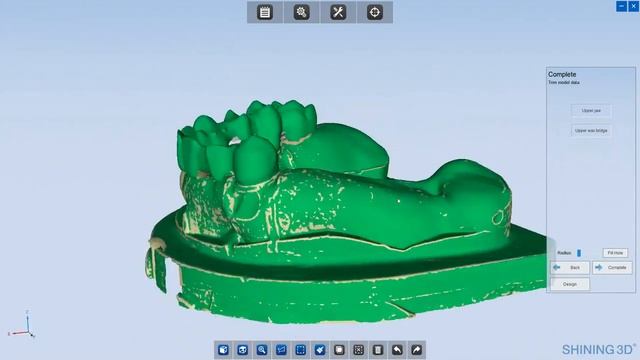Open the order list clipboard icon
The height and width of the screenshot is (360, 640).
pyautogui.click(x=265, y=12)
